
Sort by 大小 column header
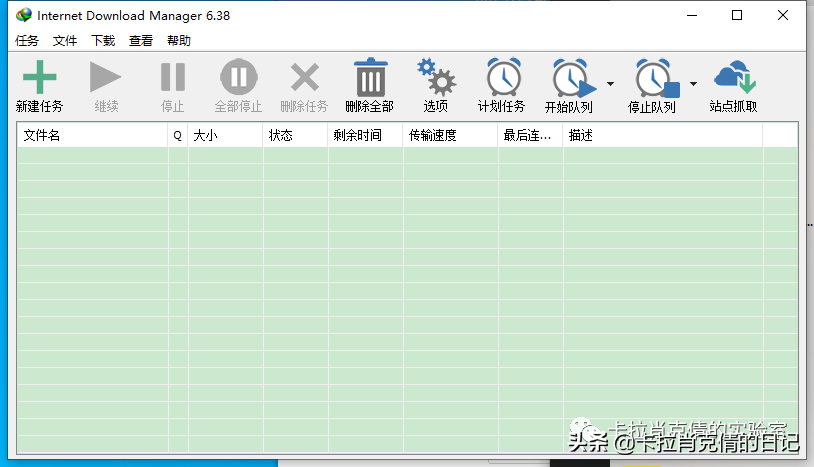(x=225, y=135)
